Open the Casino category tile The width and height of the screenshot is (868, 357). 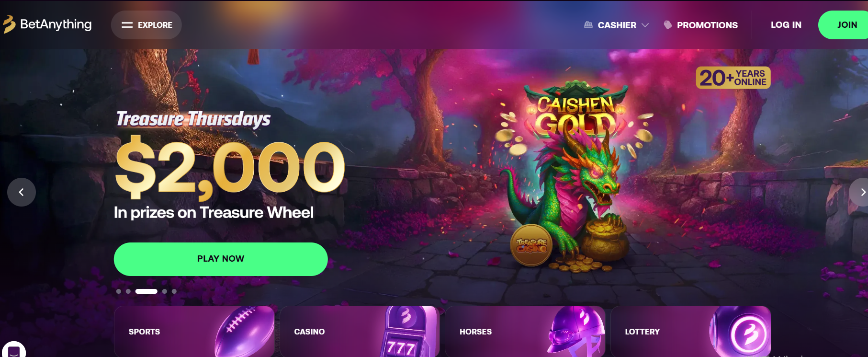pos(360,332)
